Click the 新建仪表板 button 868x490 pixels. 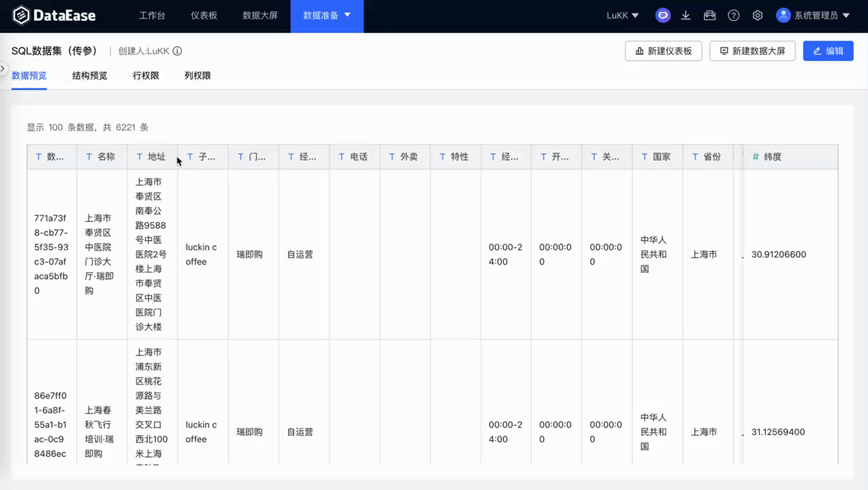click(x=663, y=51)
